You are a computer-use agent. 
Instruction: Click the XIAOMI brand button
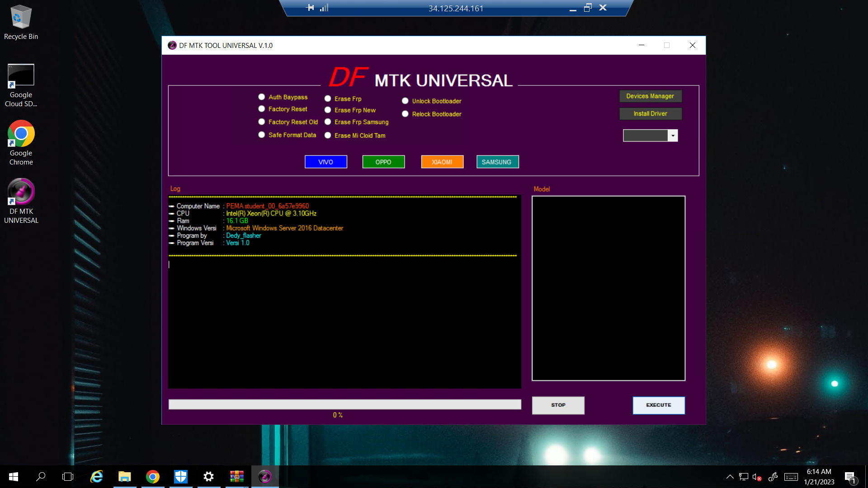pos(441,161)
